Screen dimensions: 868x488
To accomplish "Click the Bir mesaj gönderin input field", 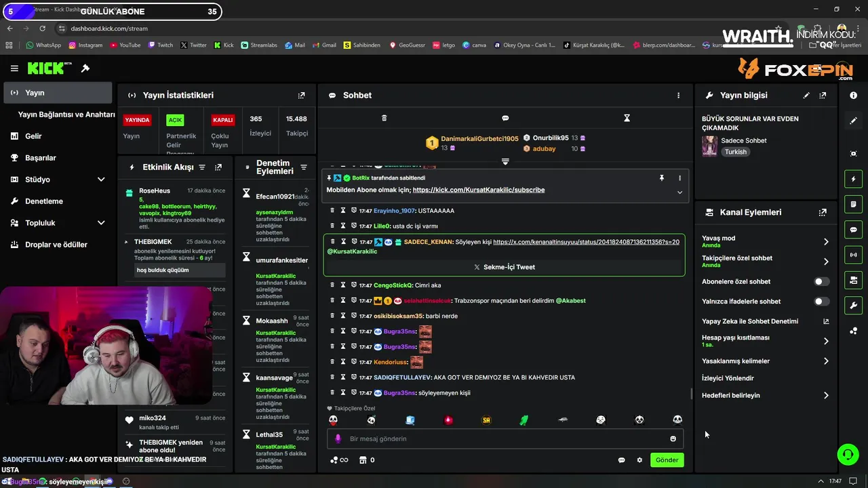I will tap(505, 439).
